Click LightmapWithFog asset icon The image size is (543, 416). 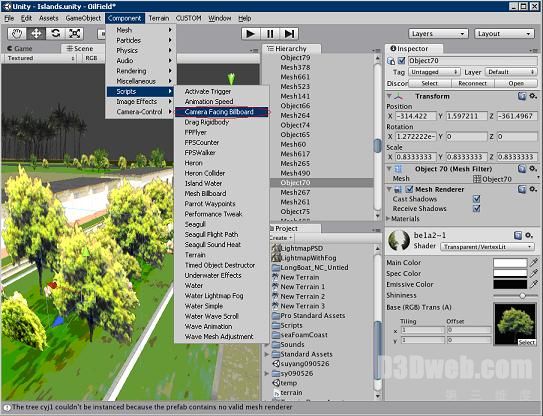click(276, 258)
